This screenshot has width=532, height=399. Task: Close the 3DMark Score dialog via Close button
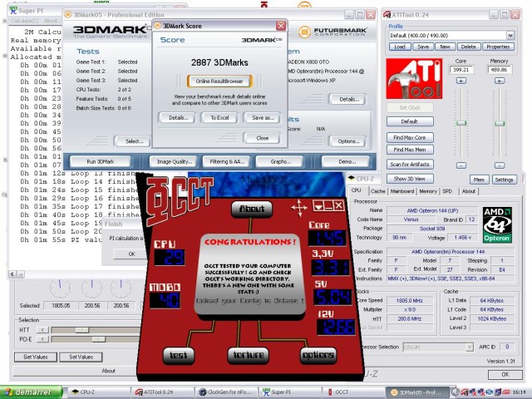tap(263, 138)
